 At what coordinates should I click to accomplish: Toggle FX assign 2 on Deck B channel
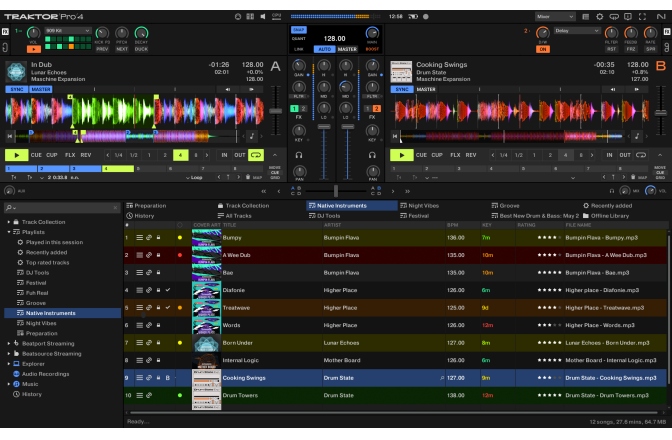[x=376, y=109]
